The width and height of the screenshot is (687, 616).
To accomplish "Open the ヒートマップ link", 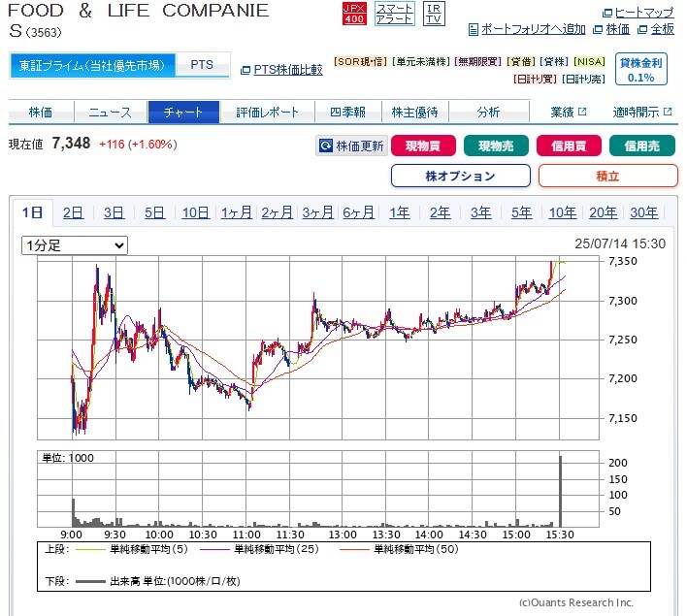I will click(638, 13).
